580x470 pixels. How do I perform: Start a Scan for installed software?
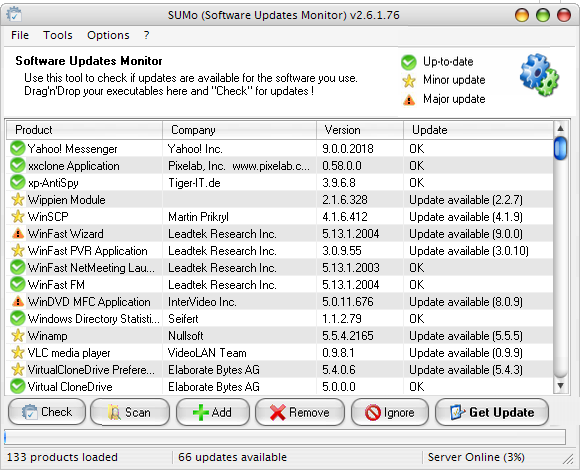pos(130,412)
